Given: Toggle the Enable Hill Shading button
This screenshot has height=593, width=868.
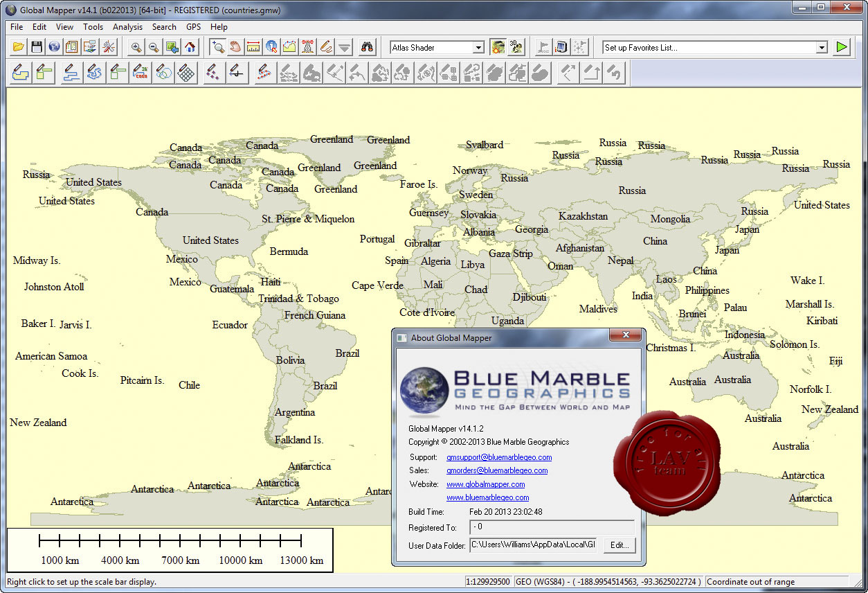Looking at the screenshot, I should coord(498,47).
